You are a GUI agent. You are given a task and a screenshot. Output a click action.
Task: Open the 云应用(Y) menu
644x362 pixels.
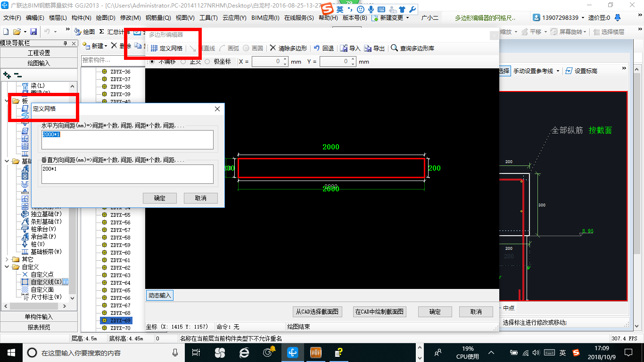(x=234, y=18)
